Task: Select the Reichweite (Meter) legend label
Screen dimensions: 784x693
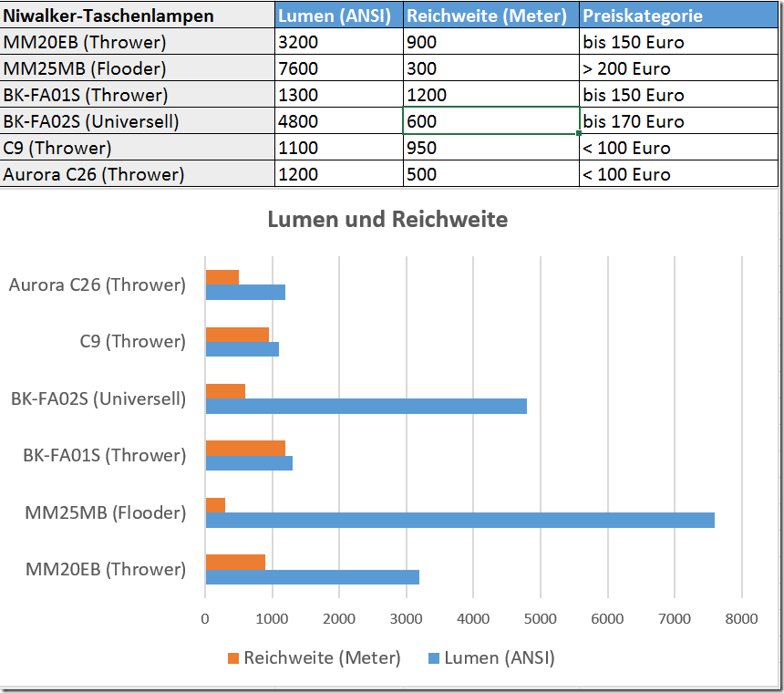Action: click(323, 658)
